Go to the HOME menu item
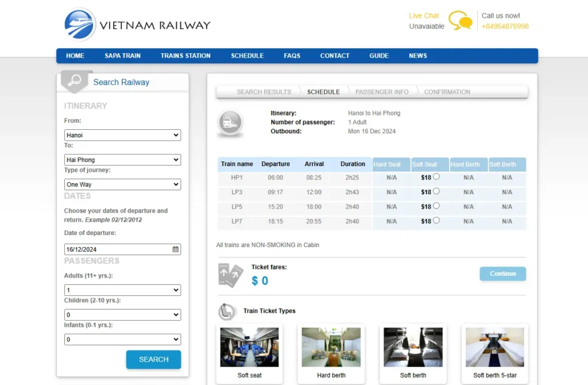The width and height of the screenshot is (588, 385). 75,56
